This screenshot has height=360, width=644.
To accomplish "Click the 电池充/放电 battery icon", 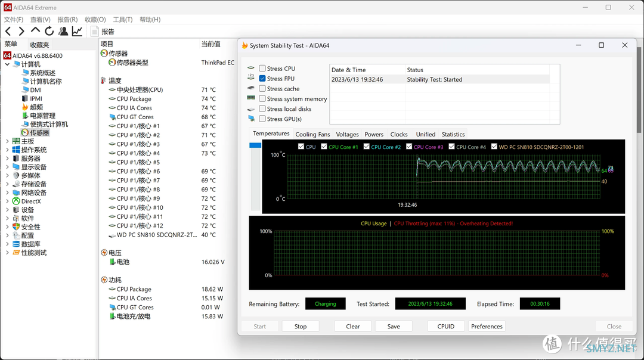I will coord(112,316).
